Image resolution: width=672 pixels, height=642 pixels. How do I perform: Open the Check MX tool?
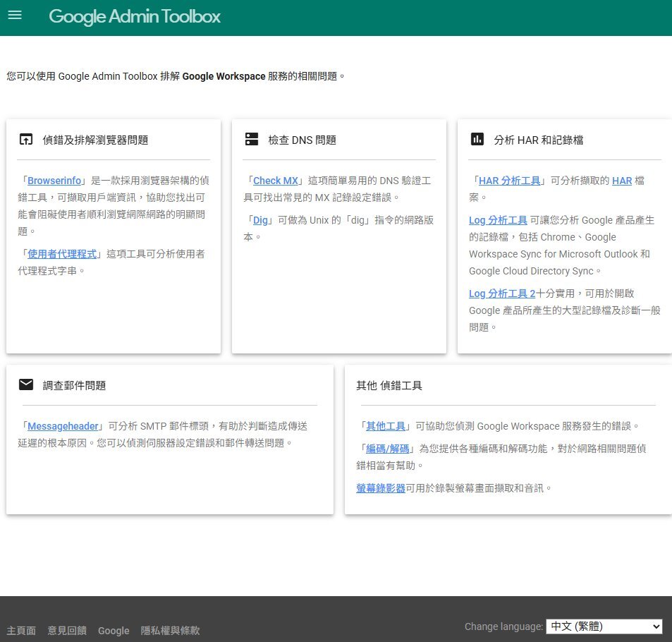[x=276, y=181]
